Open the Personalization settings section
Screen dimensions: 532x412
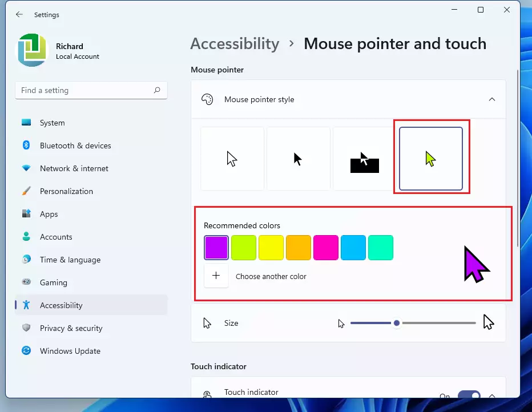coord(67,191)
